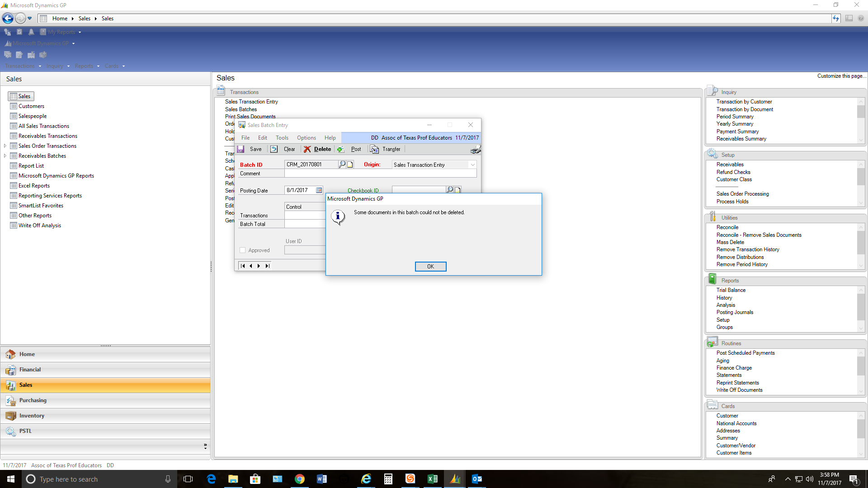Open Trial Balance report link
This screenshot has height=488, width=868.
point(731,290)
